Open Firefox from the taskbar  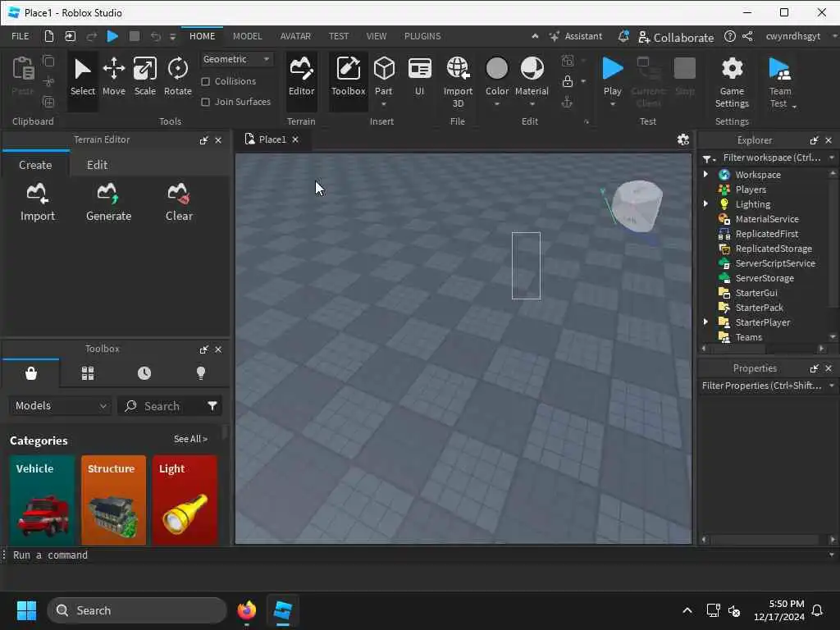coord(246,610)
